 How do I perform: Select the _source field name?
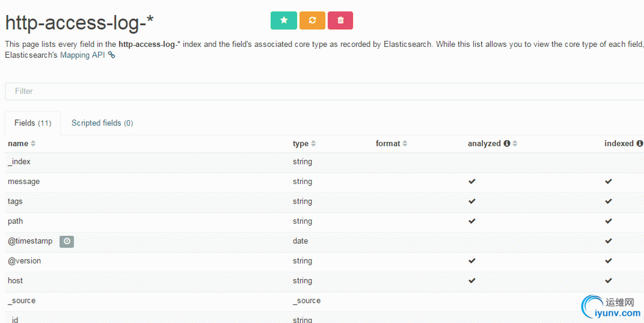tap(21, 301)
